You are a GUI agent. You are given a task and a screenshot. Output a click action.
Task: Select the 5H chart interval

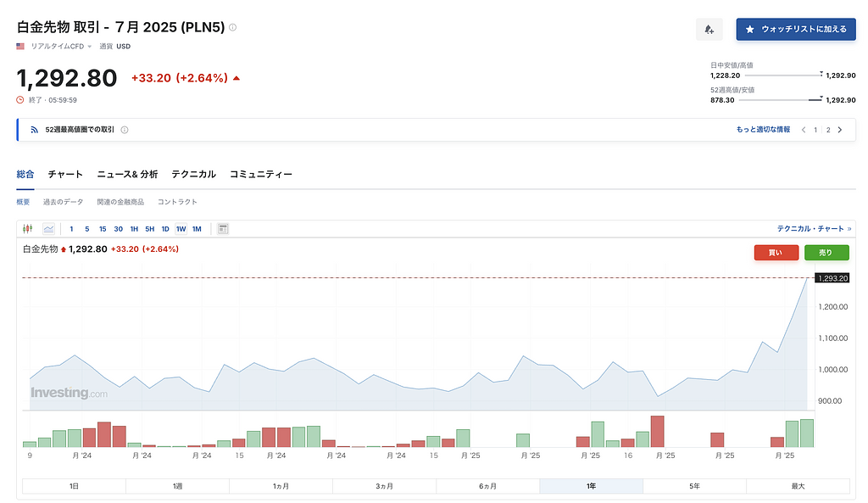[x=149, y=229]
